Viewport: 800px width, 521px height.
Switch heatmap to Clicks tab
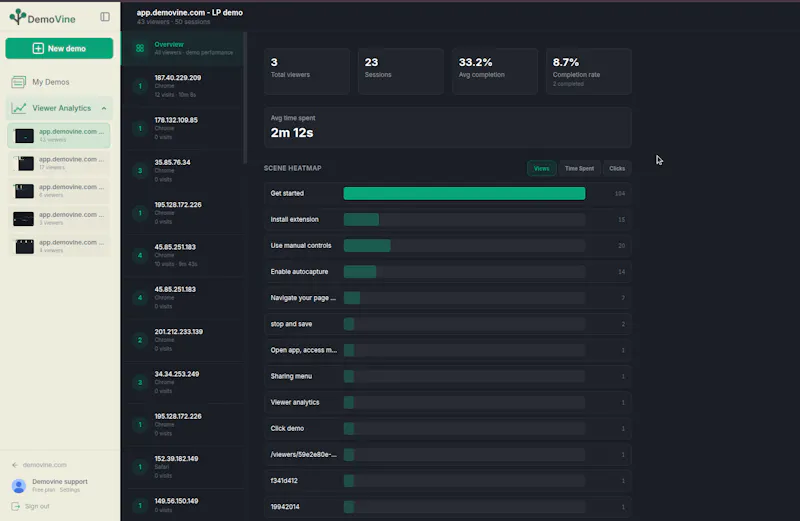click(617, 168)
